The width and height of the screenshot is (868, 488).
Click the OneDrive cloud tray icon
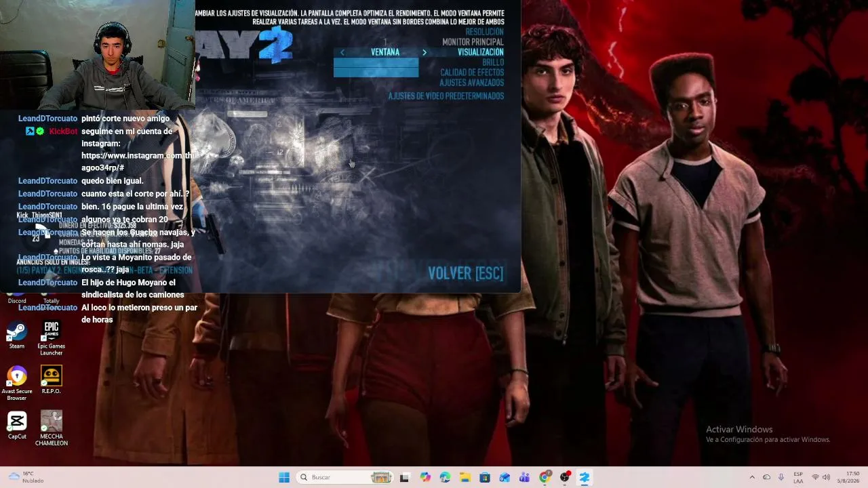pos(766,477)
